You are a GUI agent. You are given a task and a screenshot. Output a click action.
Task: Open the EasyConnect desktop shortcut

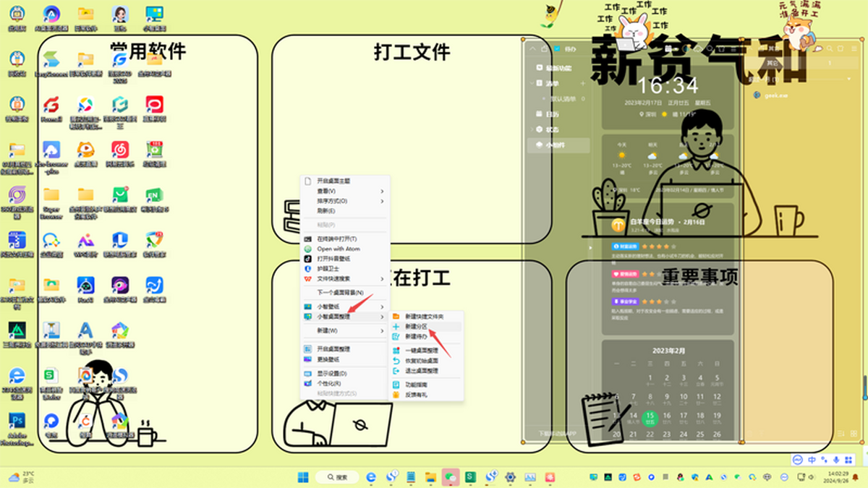[51, 64]
